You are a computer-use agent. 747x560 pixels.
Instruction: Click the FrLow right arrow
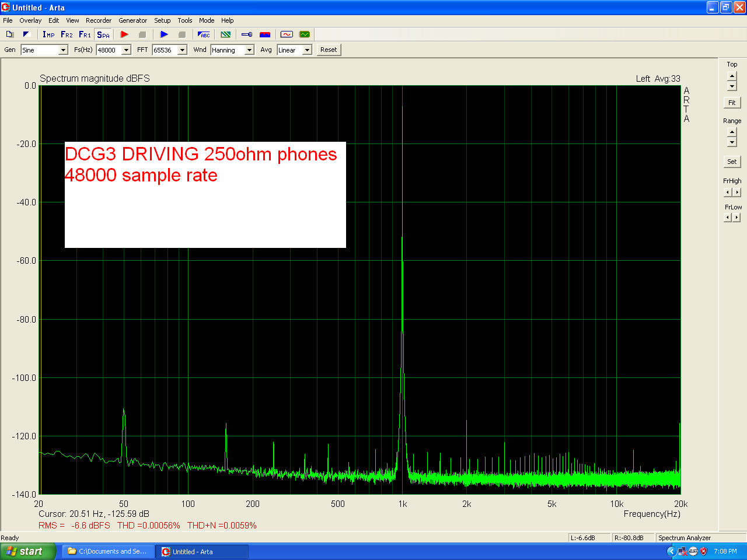[x=736, y=218]
